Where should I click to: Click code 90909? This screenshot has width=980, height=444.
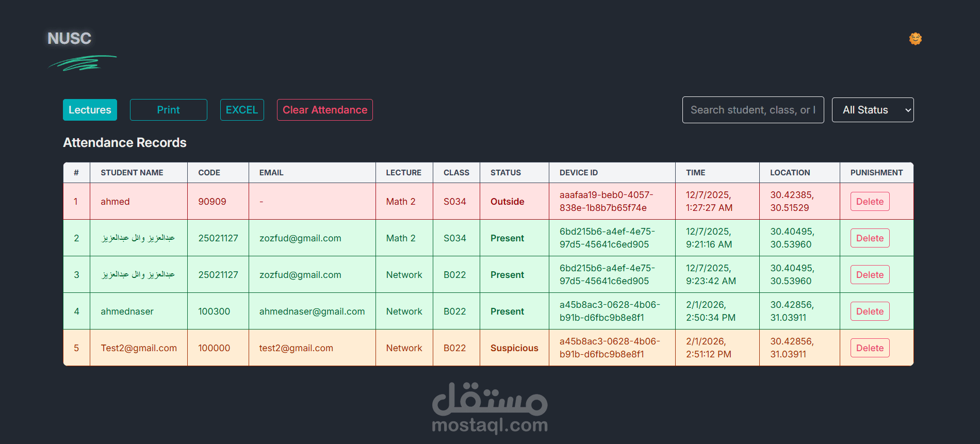(x=212, y=202)
